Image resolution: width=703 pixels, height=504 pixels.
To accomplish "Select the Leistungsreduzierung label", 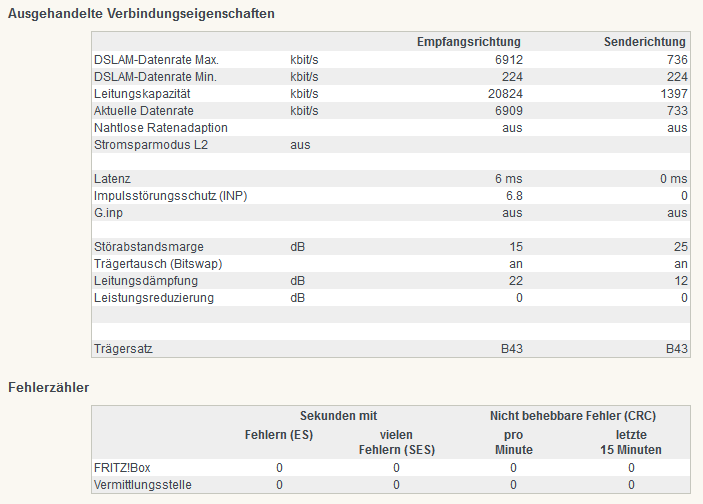I will [154, 298].
